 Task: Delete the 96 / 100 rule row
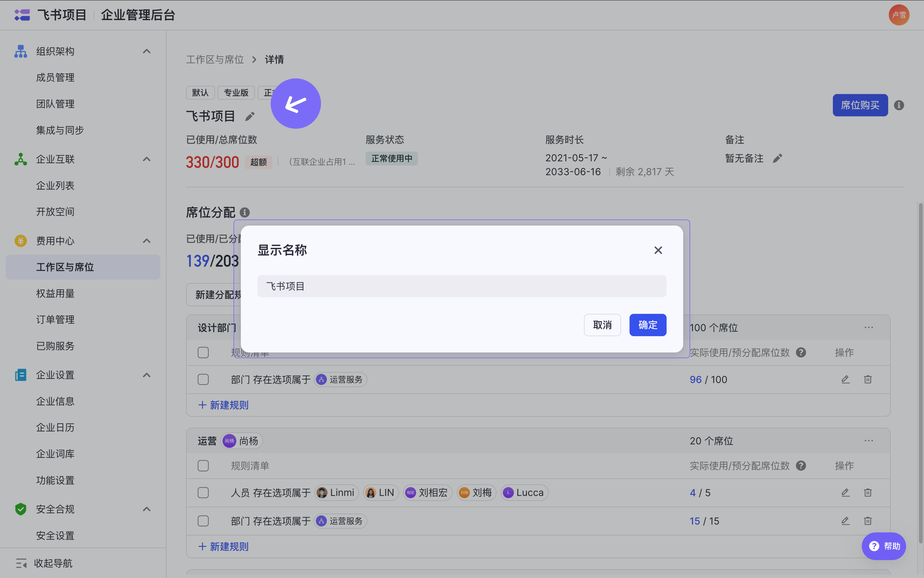868,380
